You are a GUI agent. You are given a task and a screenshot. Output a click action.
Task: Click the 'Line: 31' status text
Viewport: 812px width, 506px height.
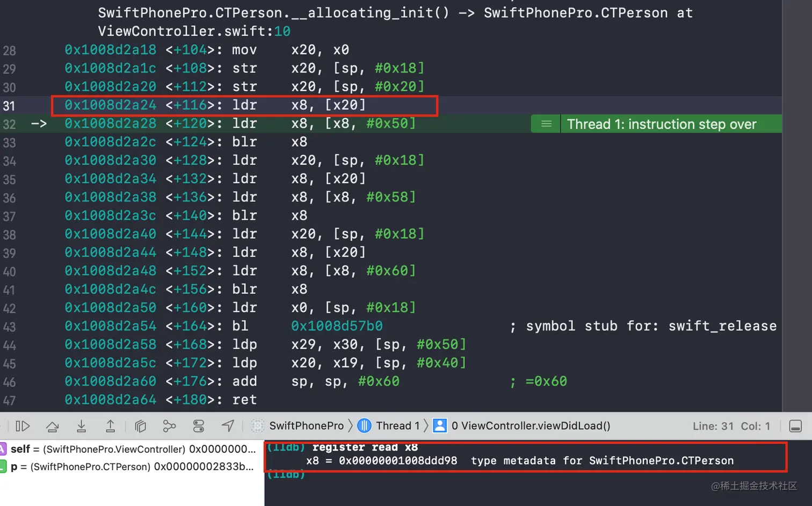[713, 427]
